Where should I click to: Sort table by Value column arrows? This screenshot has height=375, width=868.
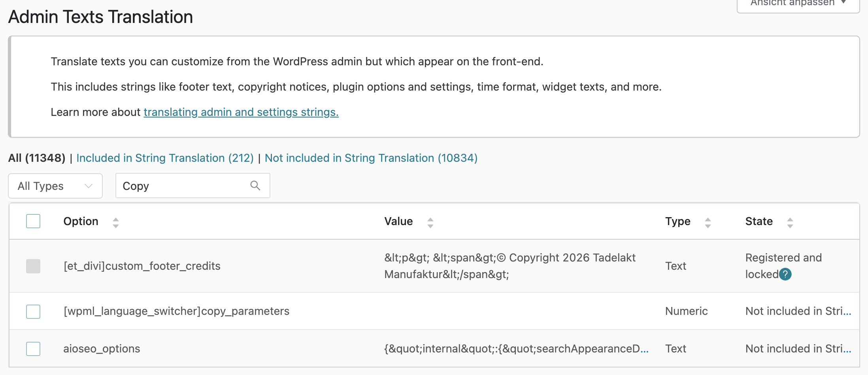430,222
